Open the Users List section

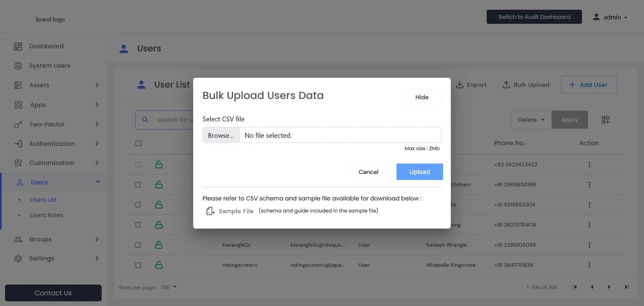(x=43, y=199)
